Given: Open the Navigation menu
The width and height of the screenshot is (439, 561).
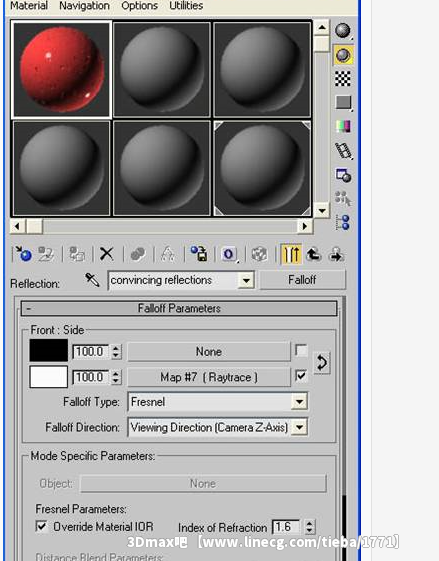Looking at the screenshot, I should coord(84,6).
